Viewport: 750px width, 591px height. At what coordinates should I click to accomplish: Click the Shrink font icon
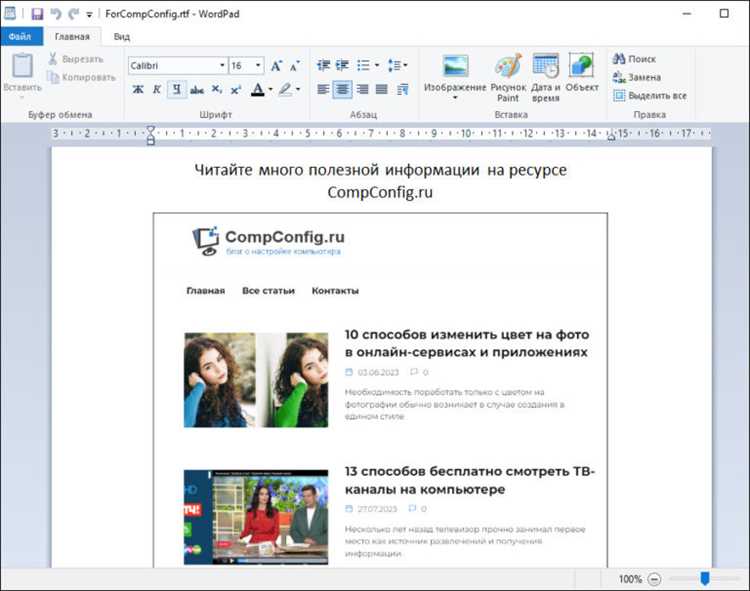295,66
